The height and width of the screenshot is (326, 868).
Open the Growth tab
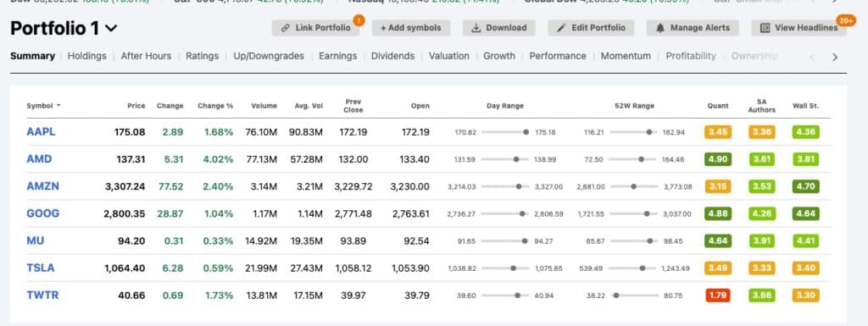click(x=498, y=56)
